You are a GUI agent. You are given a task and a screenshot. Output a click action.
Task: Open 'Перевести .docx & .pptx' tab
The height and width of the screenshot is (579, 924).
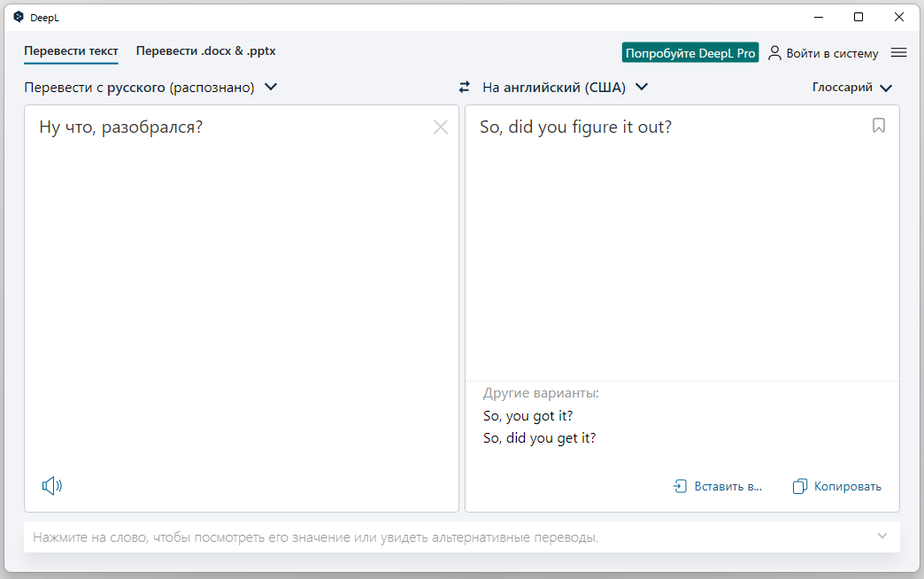(x=205, y=50)
